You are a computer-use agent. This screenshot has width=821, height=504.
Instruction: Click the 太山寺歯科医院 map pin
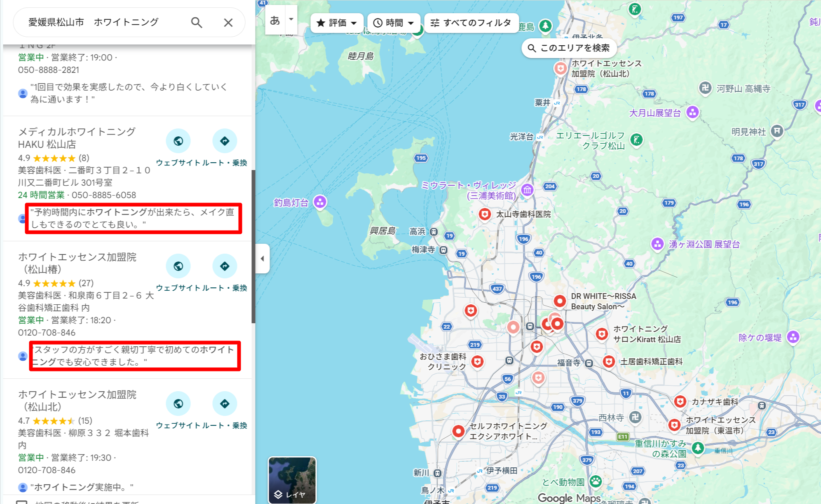[x=485, y=215]
